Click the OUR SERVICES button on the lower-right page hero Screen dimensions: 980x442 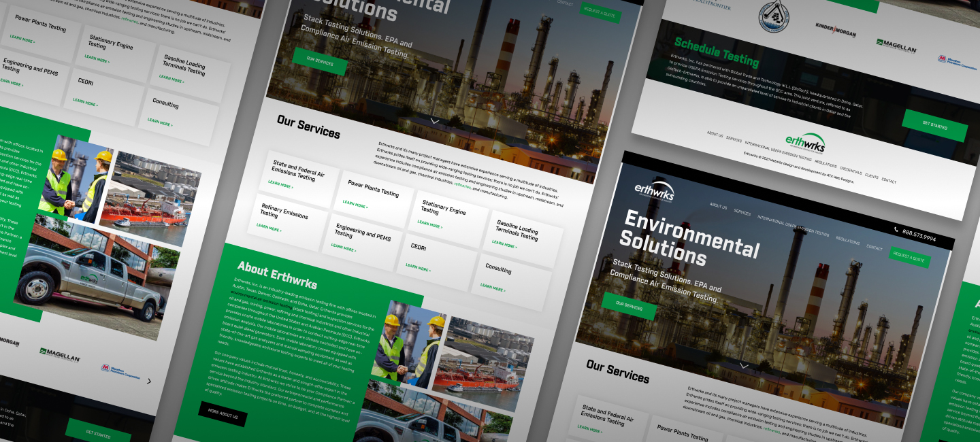629,306
